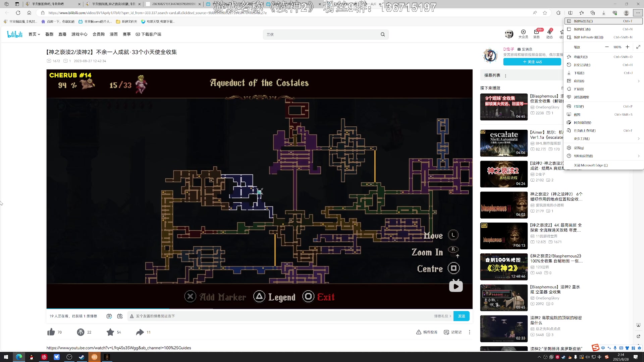Open 设置 in Edge menu
This screenshot has height=362, width=644.
point(604,148)
